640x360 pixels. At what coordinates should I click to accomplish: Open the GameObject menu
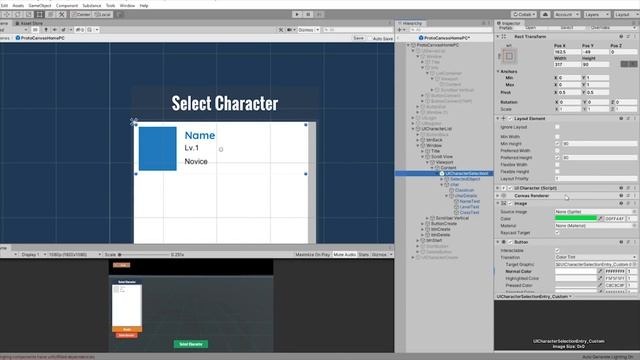click(40, 6)
